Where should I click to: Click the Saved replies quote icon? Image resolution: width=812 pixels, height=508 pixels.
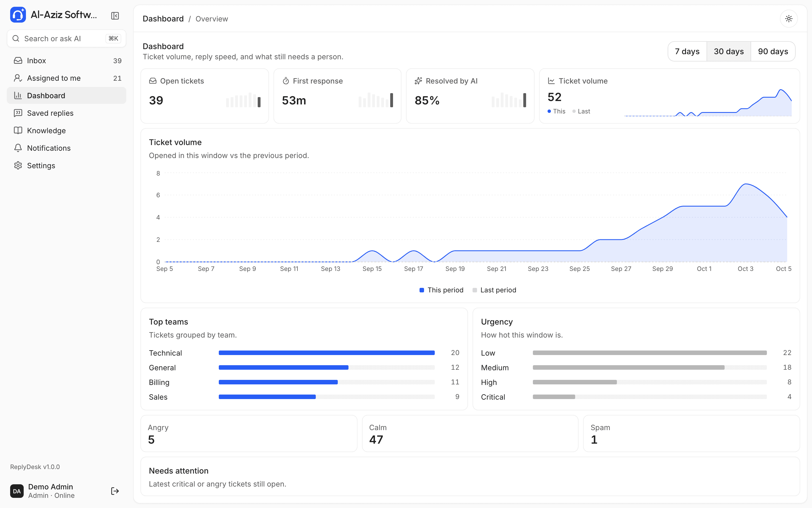coord(18,113)
